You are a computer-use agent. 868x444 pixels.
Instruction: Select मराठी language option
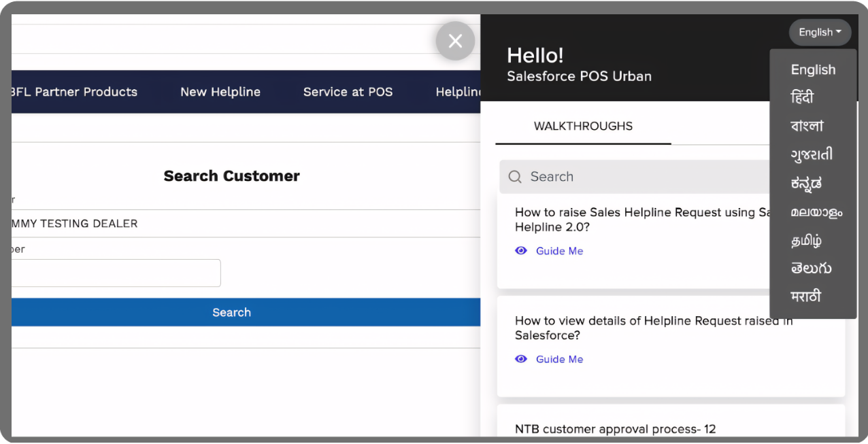pos(805,296)
